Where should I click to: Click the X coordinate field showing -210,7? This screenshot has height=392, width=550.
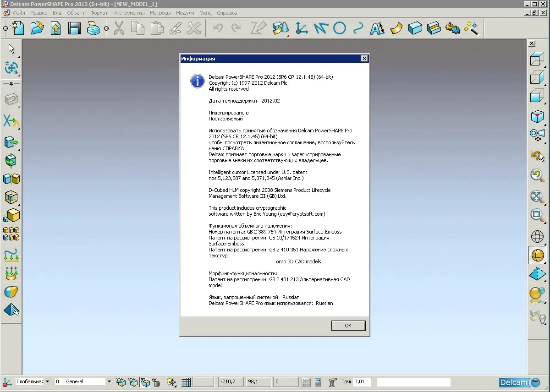click(x=231, y=382)
